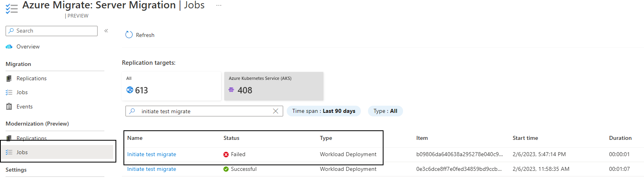Open the ellipsis more options menu

[x=219, y=5]
